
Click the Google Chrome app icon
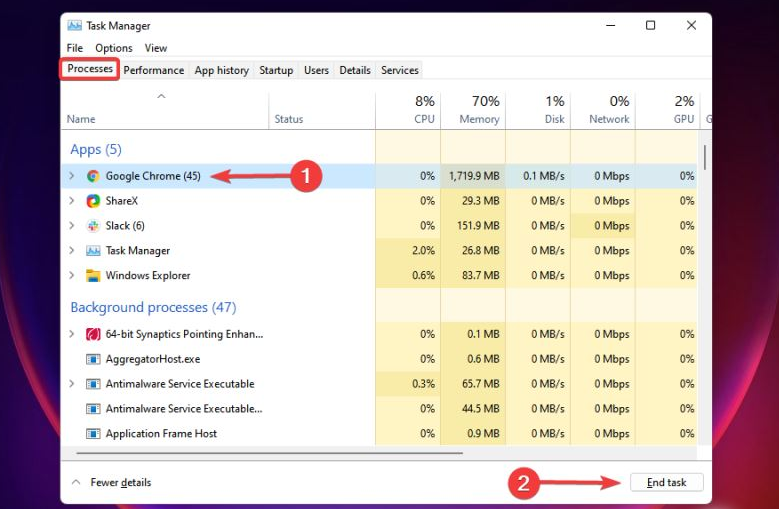coord(93,176)
